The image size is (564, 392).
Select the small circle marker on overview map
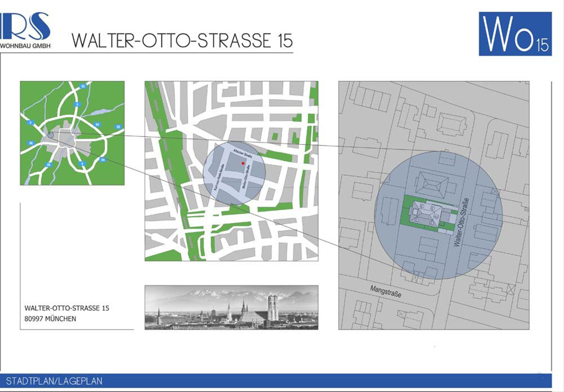[x=51, y=135]
